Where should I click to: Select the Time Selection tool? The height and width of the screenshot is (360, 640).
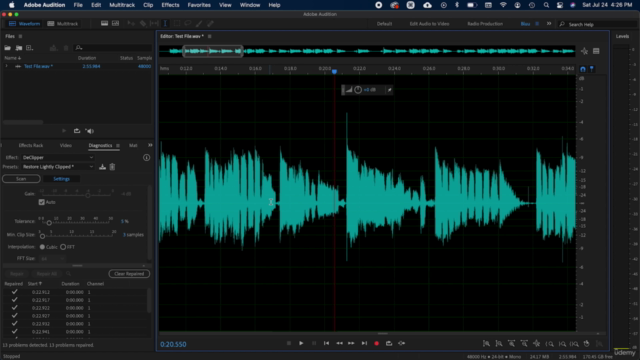(x=165, y=24)
